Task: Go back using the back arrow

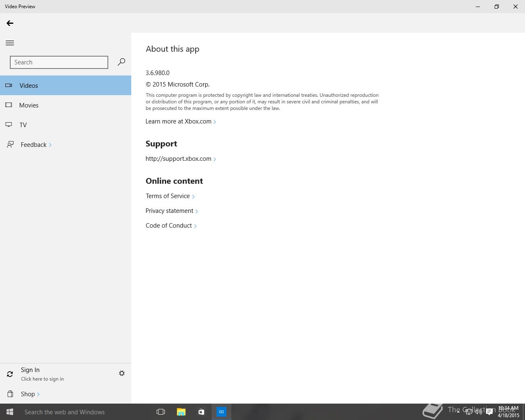Action: [10, 23]
